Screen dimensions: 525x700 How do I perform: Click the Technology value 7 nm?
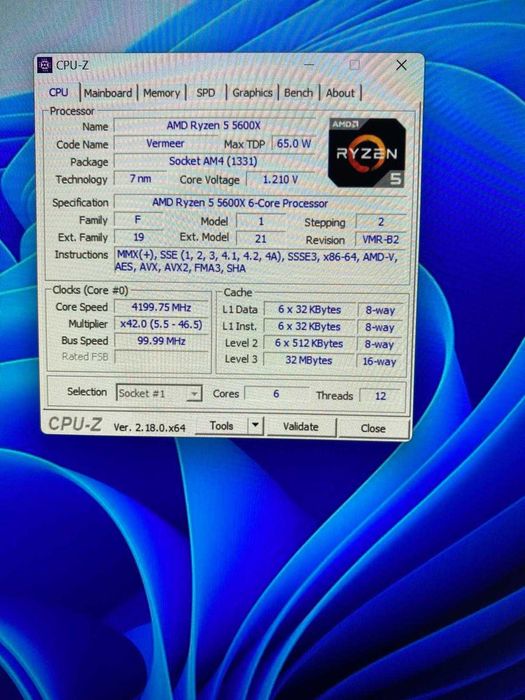(140, 179)
